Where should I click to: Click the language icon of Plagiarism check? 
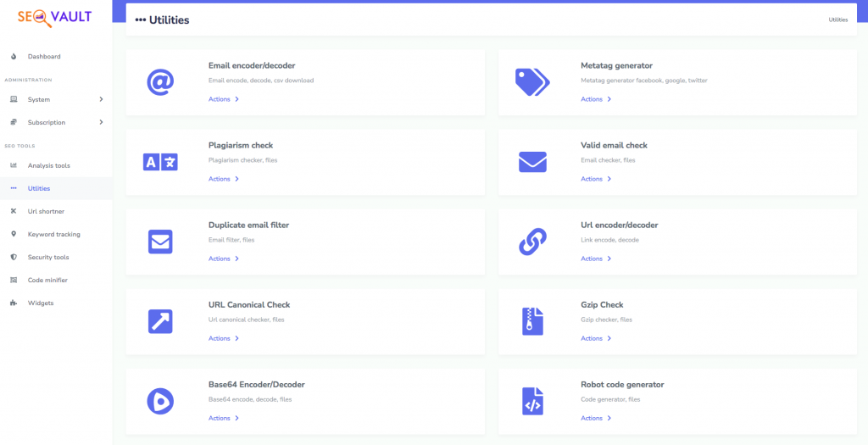[x=160, y=162]
